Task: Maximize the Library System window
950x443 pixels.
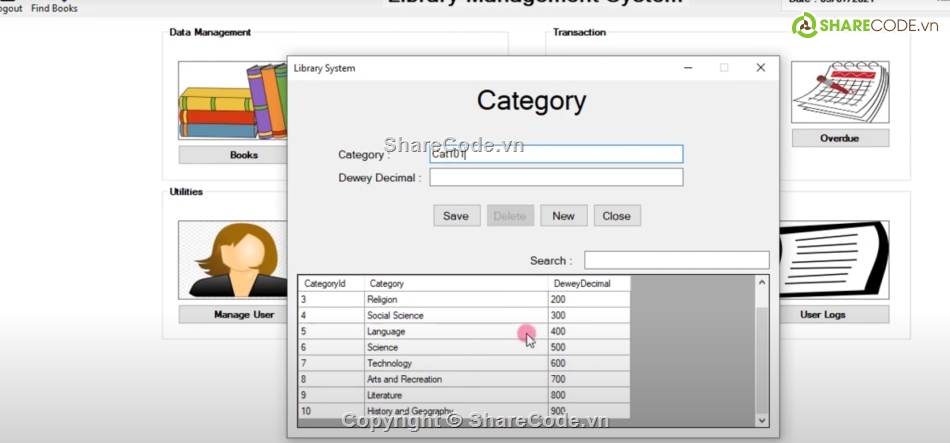Action: coord(724,68)
